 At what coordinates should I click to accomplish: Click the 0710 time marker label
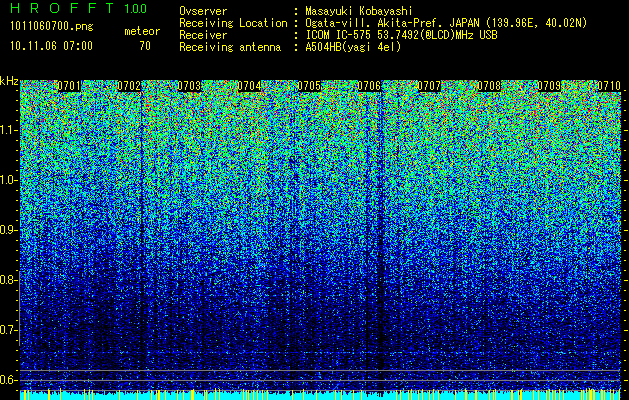coord(609,86)
